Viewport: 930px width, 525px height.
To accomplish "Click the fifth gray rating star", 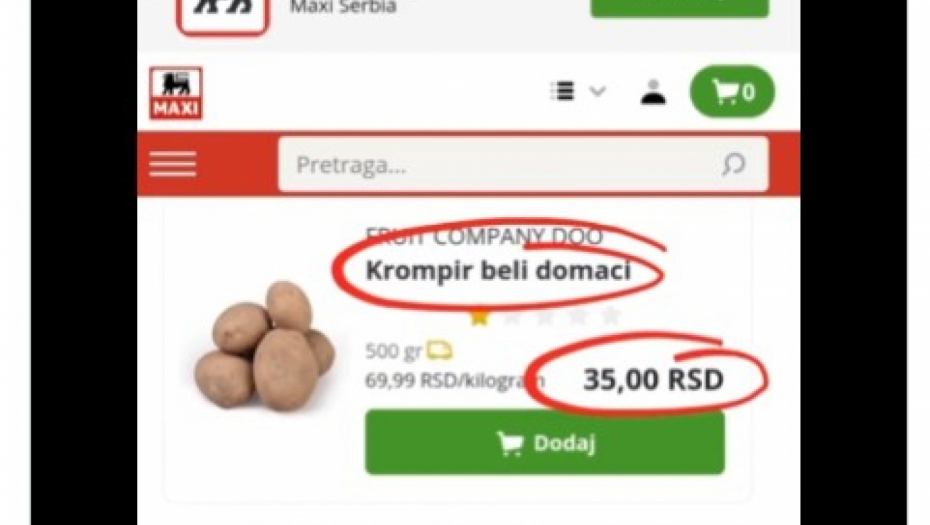I will (x=610, y=317).
